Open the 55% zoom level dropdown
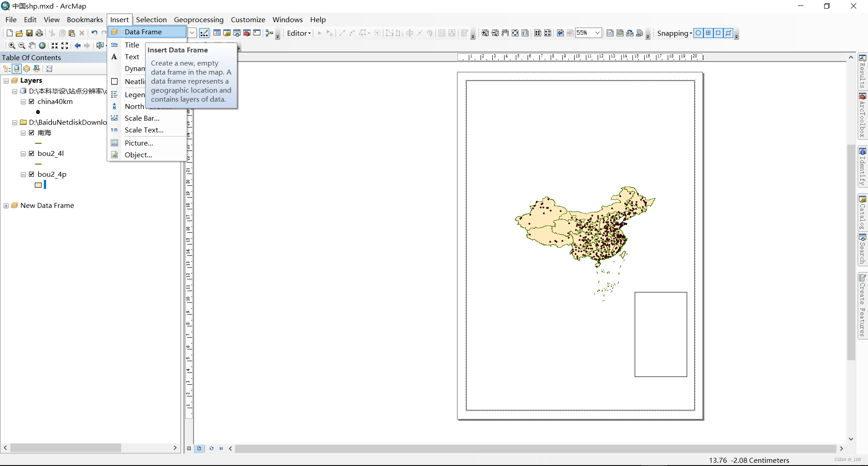The height and width of the screenshot is (466, 868). pyautogui.click(x=598, y=33)
